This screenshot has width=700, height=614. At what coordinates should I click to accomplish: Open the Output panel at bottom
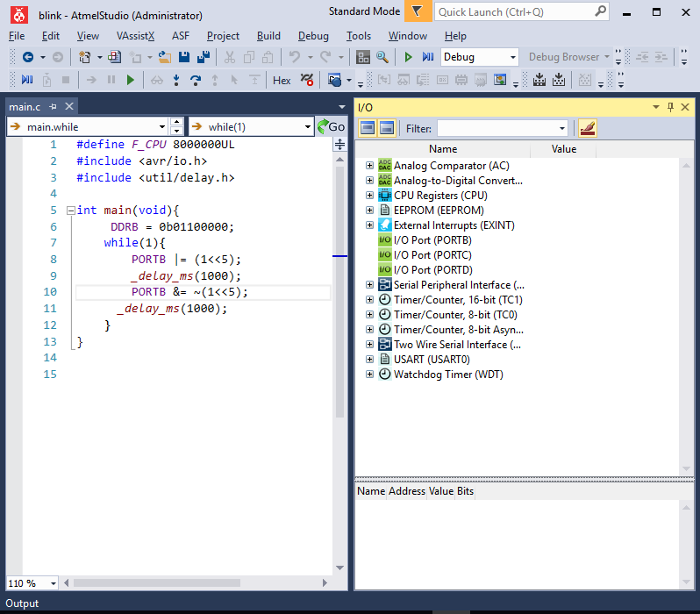(x=22, y=603)
